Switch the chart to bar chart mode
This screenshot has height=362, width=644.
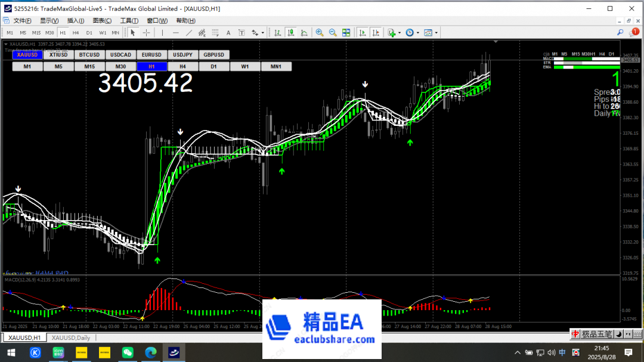(278, 32)
